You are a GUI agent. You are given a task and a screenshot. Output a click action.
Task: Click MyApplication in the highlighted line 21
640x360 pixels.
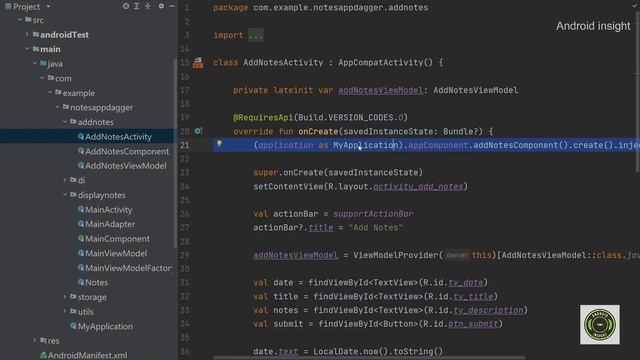366,145
